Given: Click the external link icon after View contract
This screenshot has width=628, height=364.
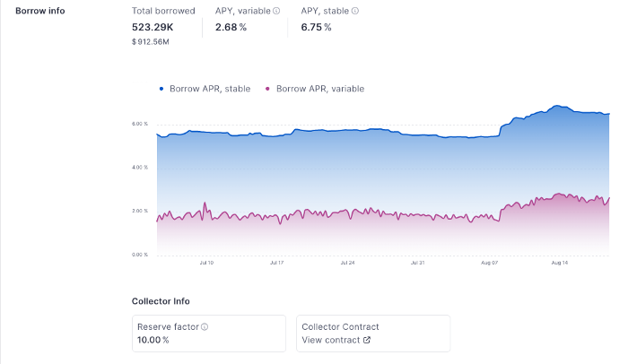Looking at the screenshot, I should tap(366, 341).
